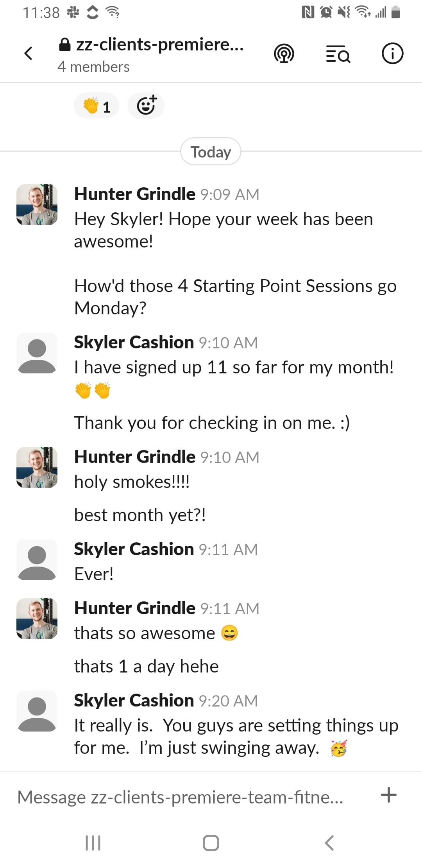Toggle the clapping hands reaction
Image resolution: width=422 pixels, height=868 pixels.
pos(97,106)
